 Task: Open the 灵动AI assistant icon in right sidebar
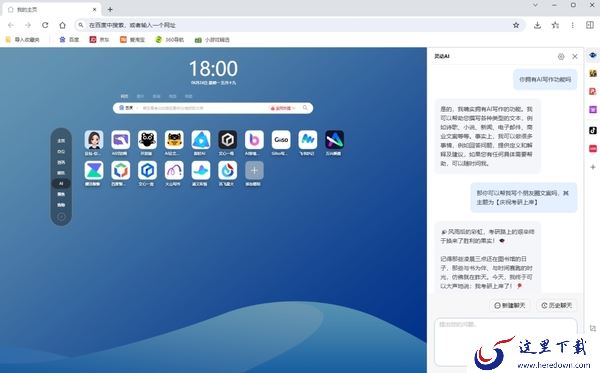tap(593, 55)
